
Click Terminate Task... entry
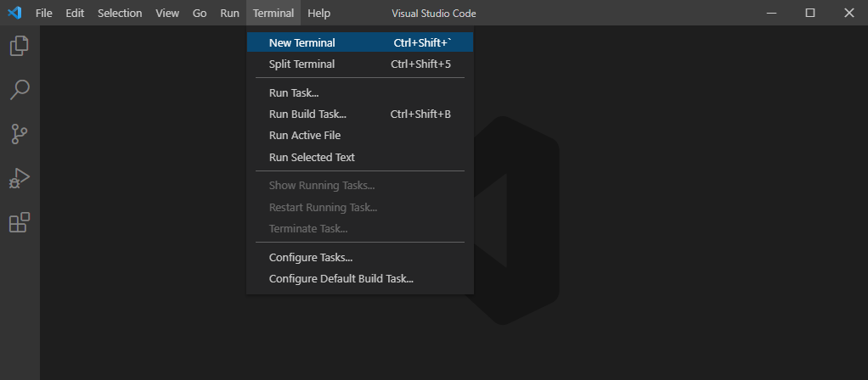[x=360, y=228]
